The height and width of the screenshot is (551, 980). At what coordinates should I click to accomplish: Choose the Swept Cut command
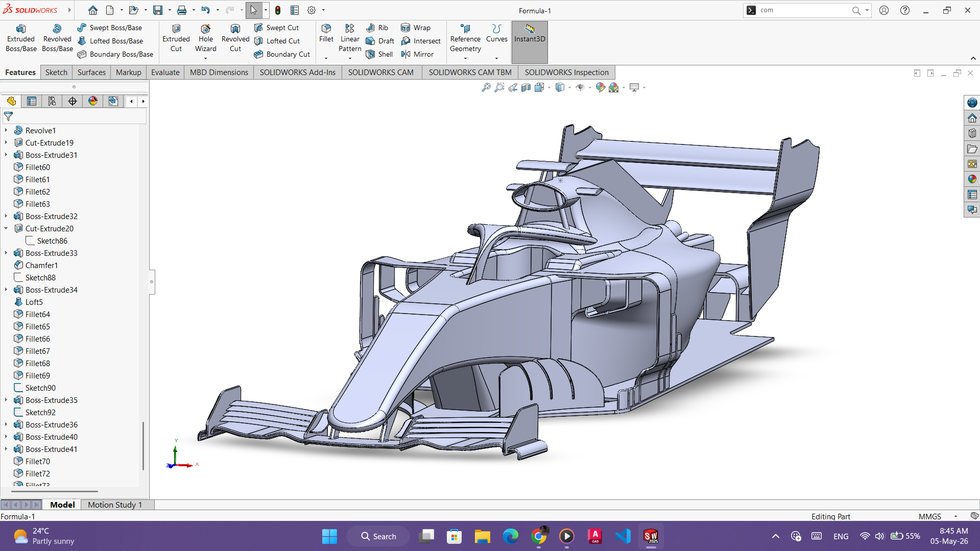click(277, 28)
